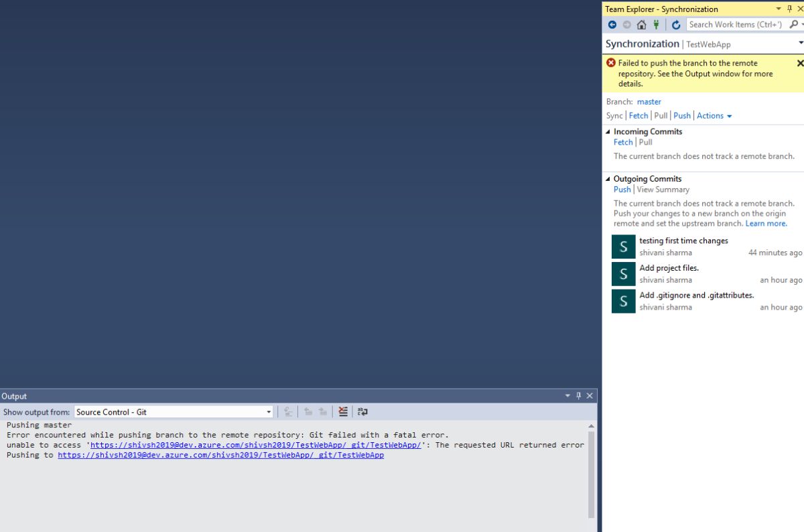804x532 pixels.
Task: Select the 'testing first time changes' commit
Action: pos(707,247)
